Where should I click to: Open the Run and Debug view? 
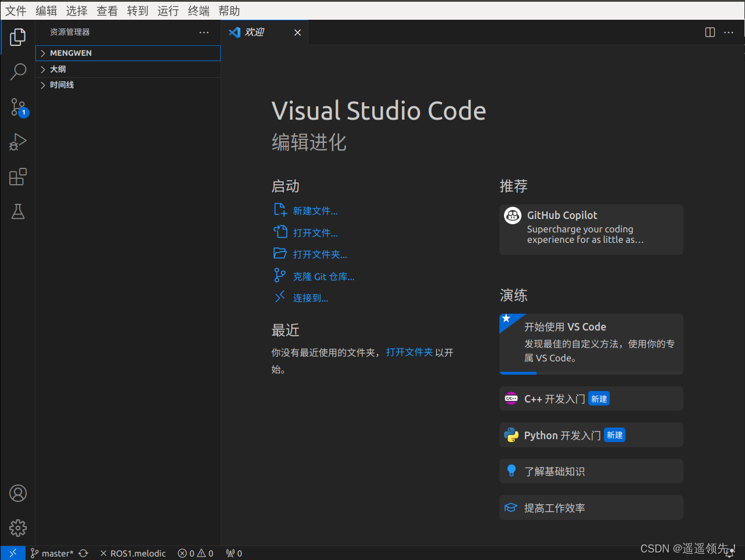(17, 141)
